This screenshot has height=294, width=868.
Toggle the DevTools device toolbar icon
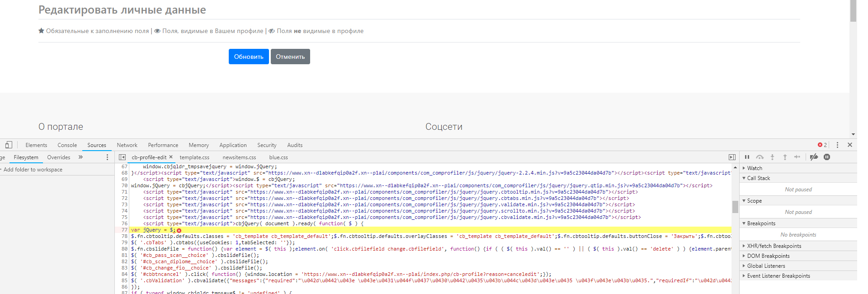pos(9,145)
